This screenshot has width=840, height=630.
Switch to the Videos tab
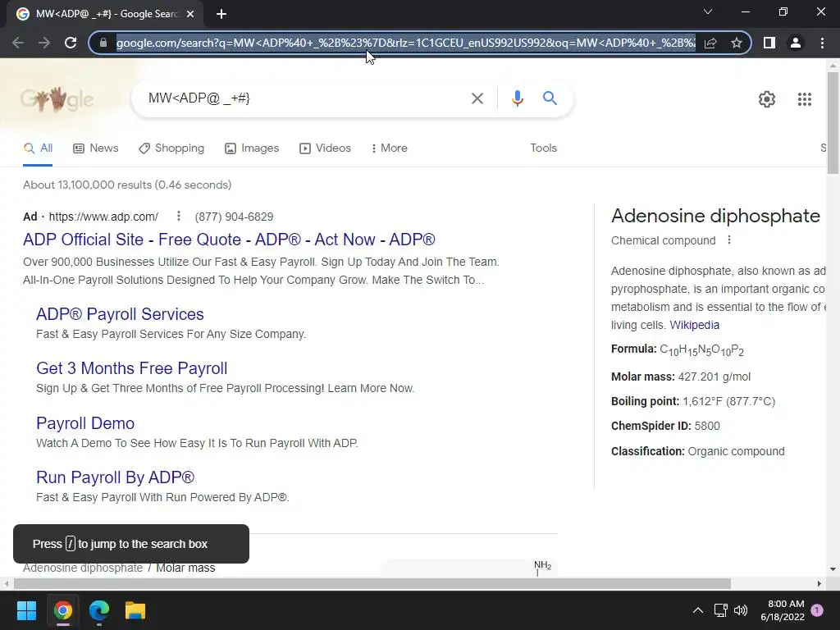tap(325, 148)
